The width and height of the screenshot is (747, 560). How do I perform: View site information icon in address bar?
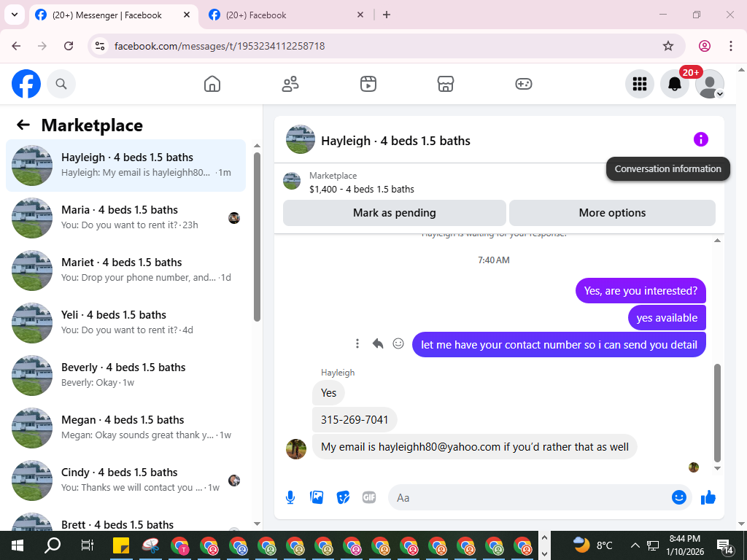coord(99,46)
